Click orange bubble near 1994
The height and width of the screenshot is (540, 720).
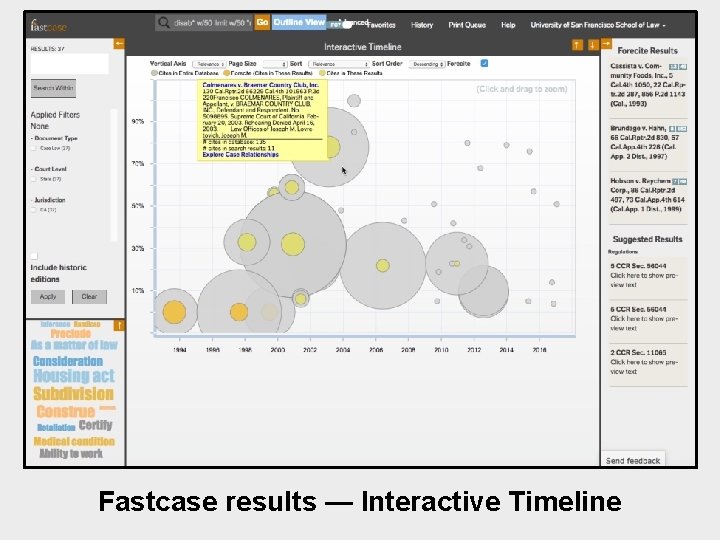(x=174, y=312)
